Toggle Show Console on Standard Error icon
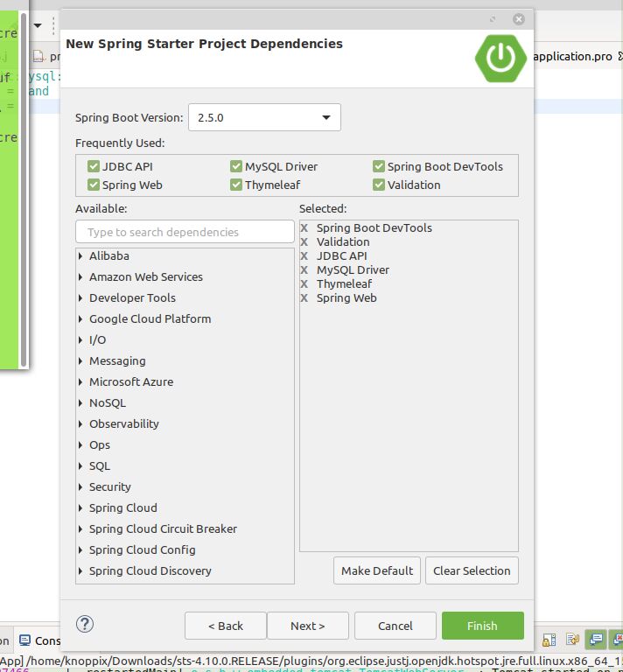623x672 pixels. pos(617,640)
